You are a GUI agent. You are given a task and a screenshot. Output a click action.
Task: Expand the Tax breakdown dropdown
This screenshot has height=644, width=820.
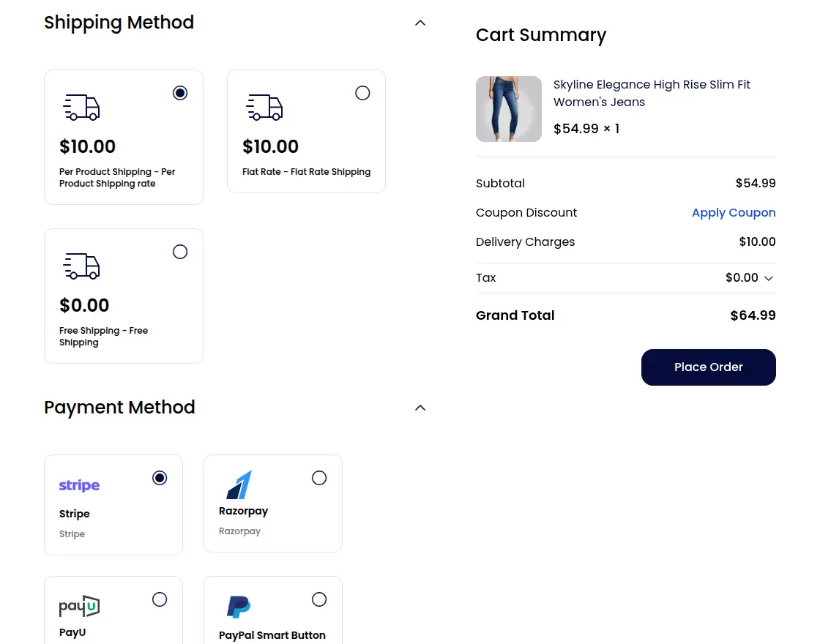tap(768, 278)
